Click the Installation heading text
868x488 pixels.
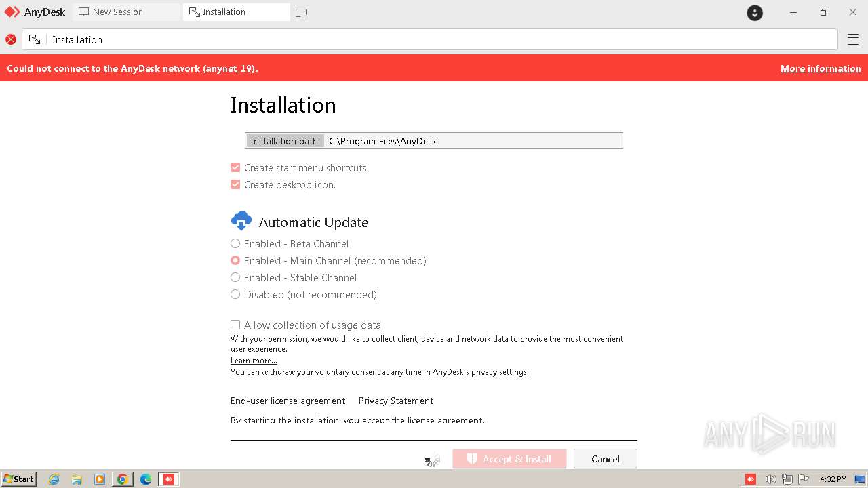(283, 105)
